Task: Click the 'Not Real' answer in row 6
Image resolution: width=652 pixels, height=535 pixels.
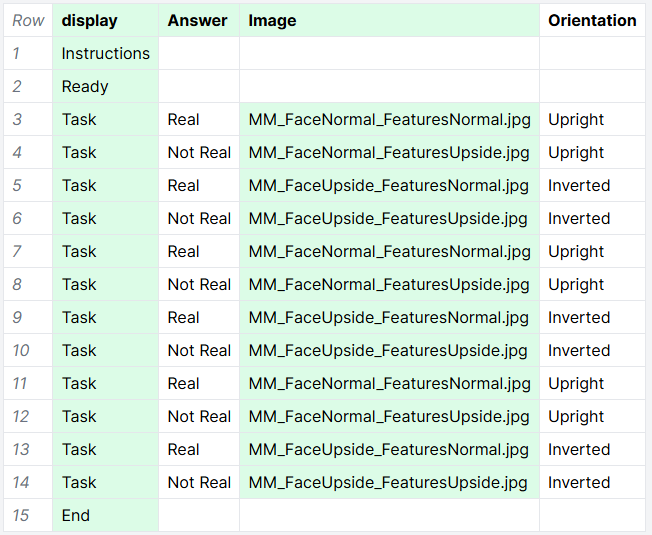Action: point(199,218)
